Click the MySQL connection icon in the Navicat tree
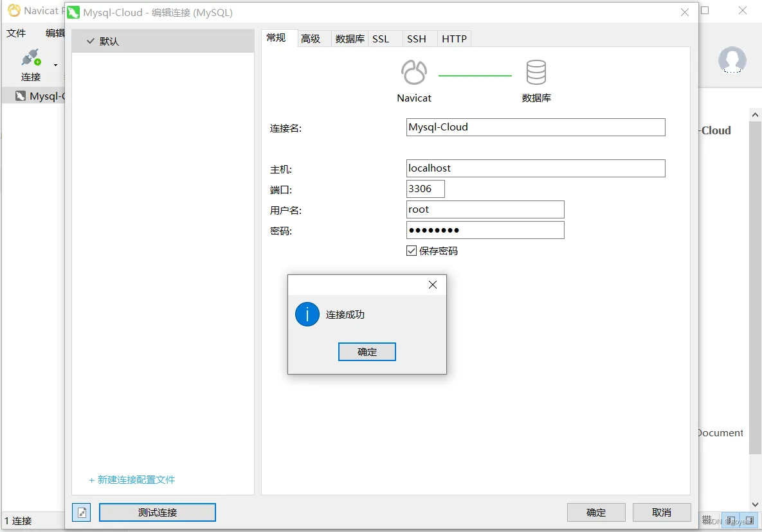762x532 pixels. pyautogui.click(x=21, y=96)
